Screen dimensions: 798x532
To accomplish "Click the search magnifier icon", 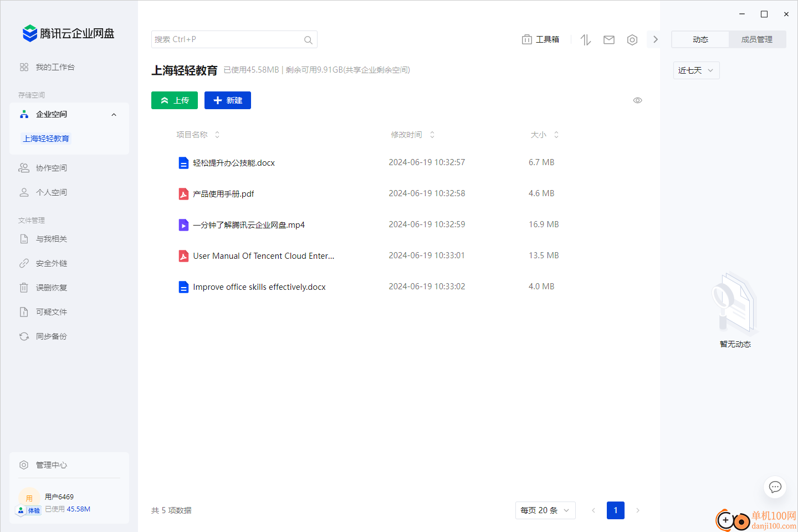I will pos(308,40).
